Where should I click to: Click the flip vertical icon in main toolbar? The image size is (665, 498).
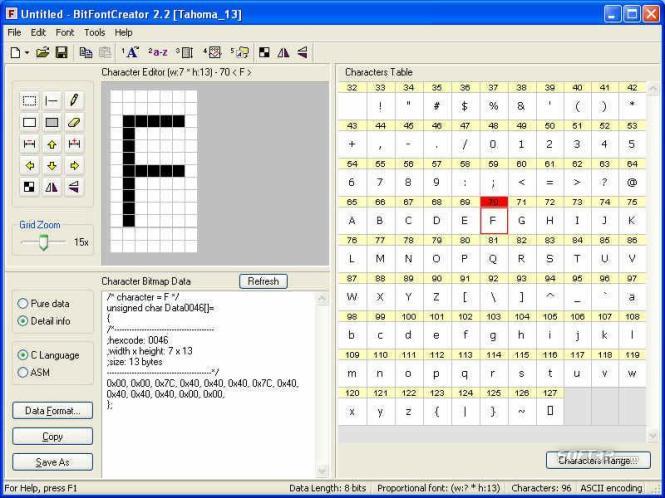pyautogui.click(x=302, y=53)
